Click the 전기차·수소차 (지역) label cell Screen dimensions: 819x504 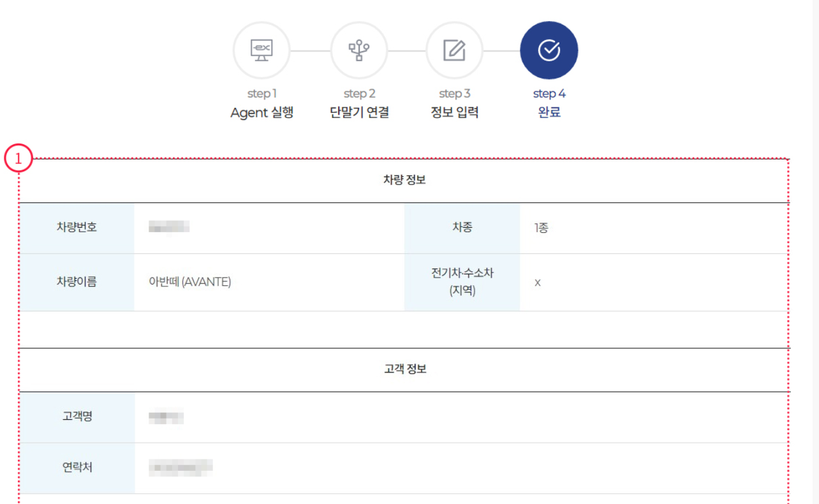pos(461,282)
